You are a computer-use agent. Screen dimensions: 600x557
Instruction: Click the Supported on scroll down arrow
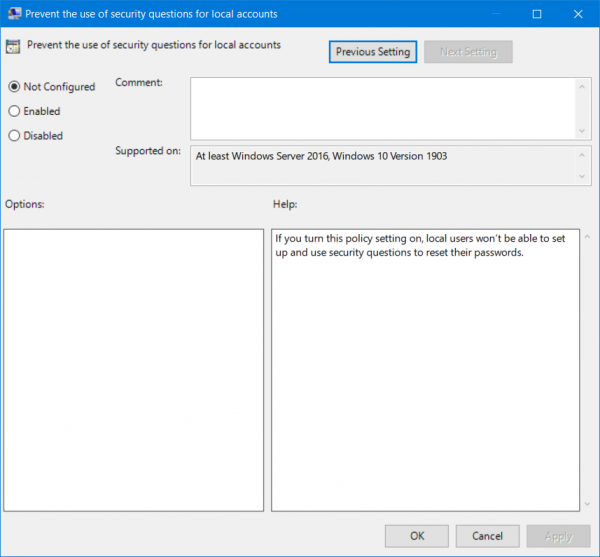coord(582,176)
